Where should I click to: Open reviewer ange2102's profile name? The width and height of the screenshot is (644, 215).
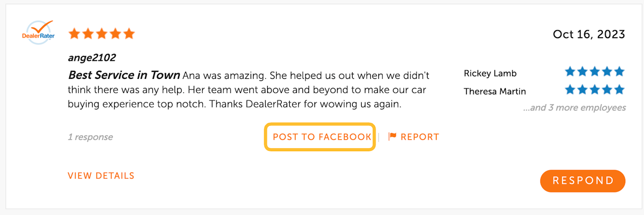pos(92,58)
